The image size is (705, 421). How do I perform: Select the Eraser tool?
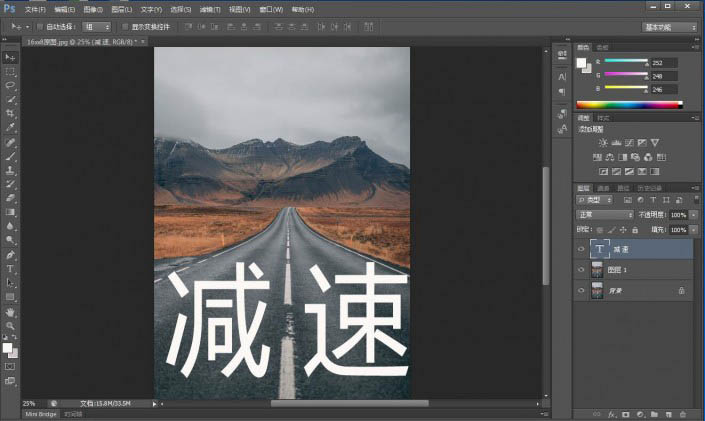coord(10,198)
